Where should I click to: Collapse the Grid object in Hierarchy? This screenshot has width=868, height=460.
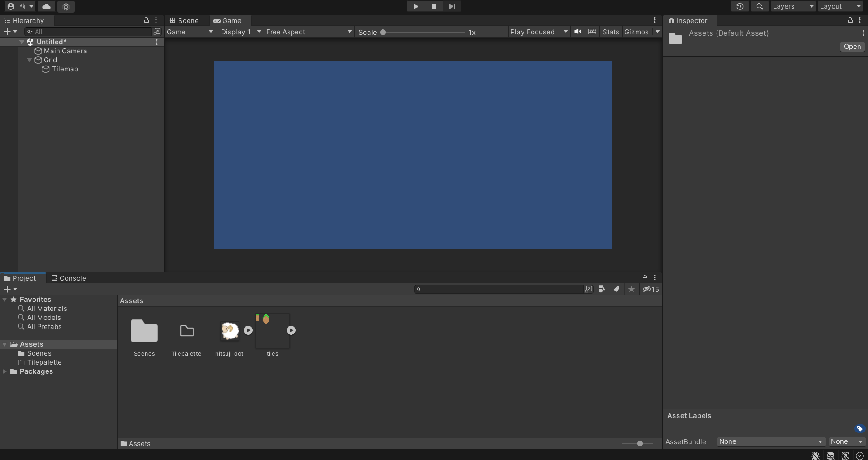(x=29, y=60)
